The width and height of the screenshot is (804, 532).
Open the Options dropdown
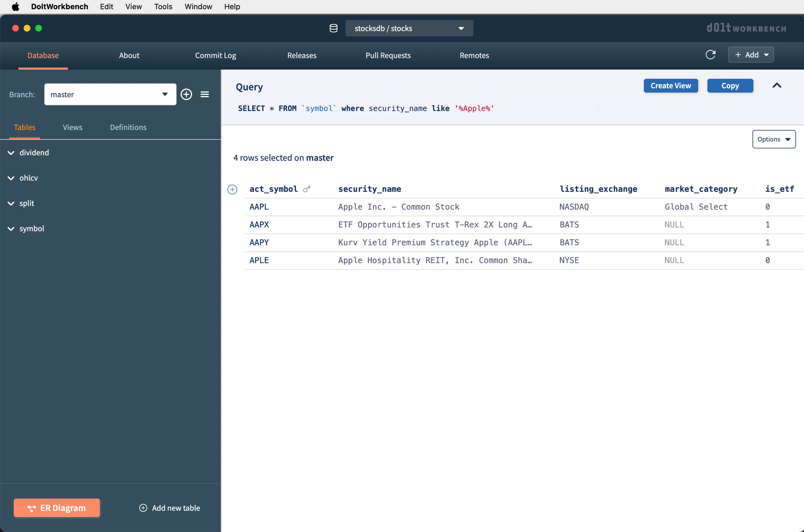tap(774, 139)
